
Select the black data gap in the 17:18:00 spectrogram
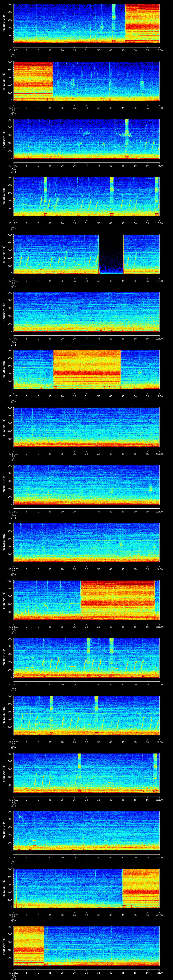111,254
